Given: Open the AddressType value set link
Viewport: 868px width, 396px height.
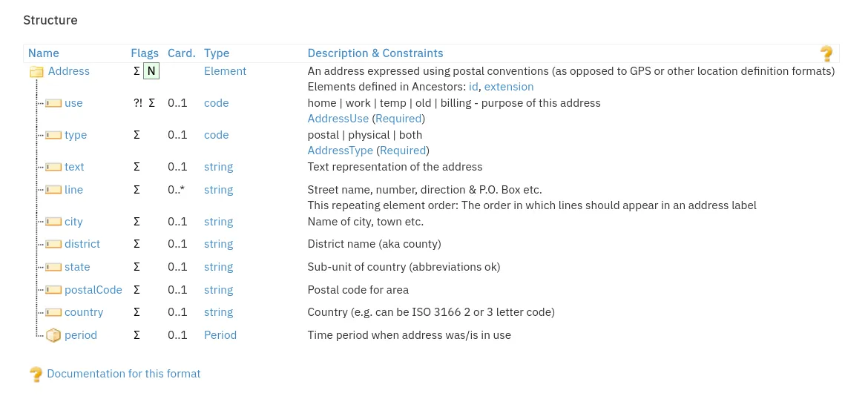Looking at the screenshot, I should pyautogui.click(x=340, y=151).
